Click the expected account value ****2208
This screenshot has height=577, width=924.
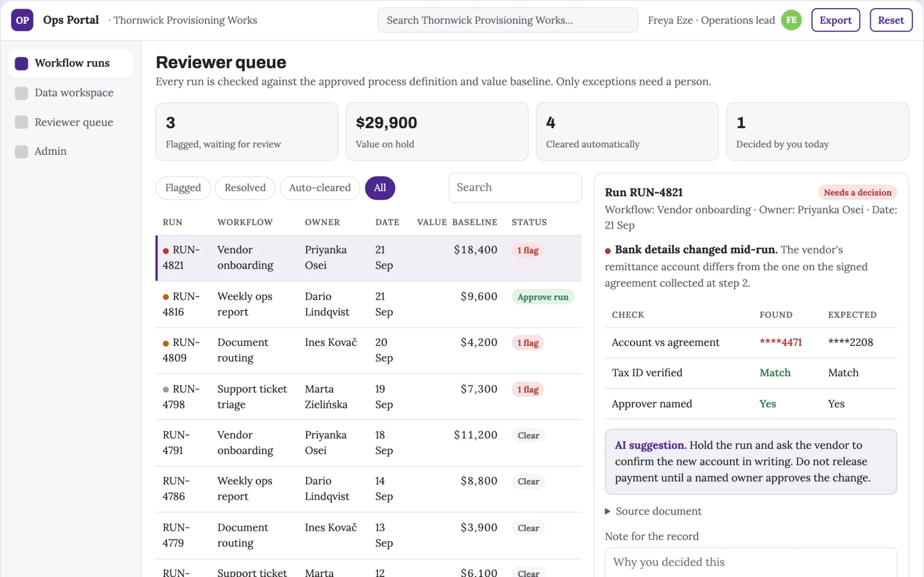tap(851, 343)
